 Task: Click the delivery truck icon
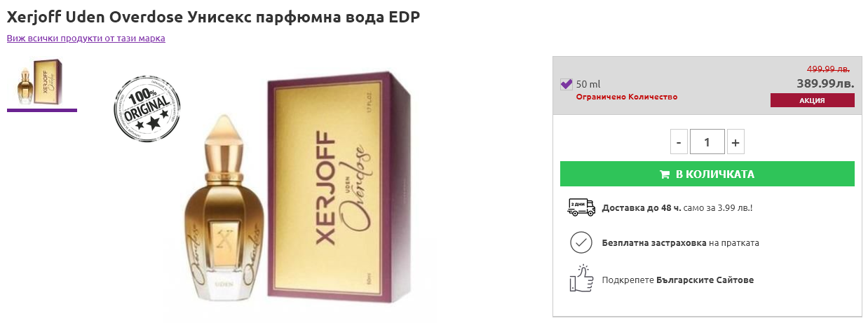click(581, 207)
